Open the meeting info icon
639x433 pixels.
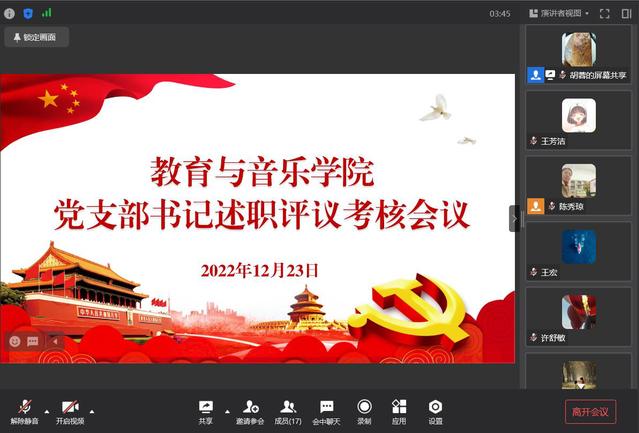[x=9, y=13]
